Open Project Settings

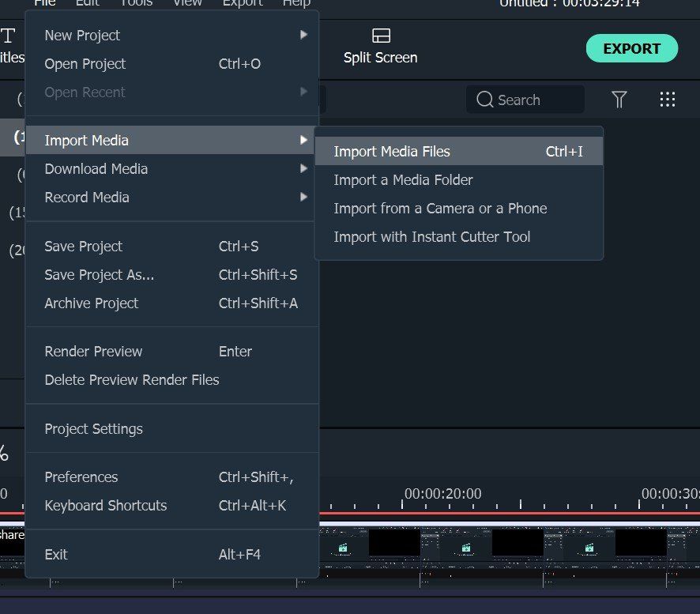172,429
